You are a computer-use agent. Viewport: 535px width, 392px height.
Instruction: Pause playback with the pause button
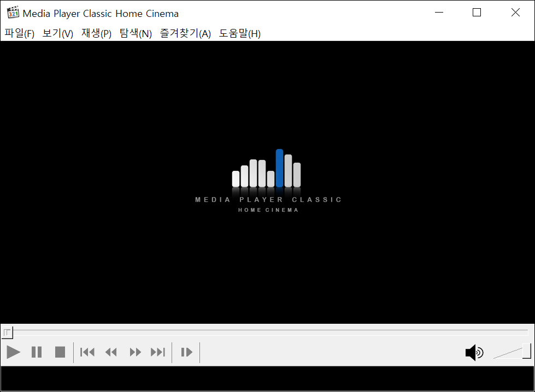click(x=37, y=352)
